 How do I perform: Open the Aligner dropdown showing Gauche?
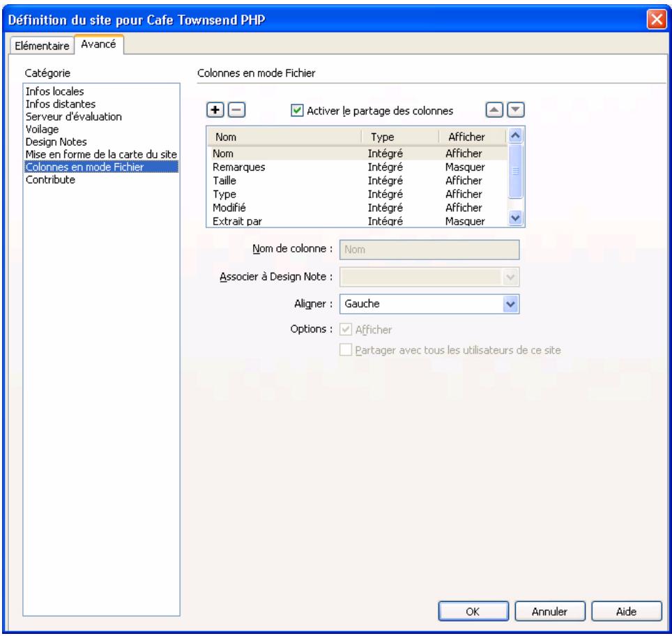coord(429,304)
